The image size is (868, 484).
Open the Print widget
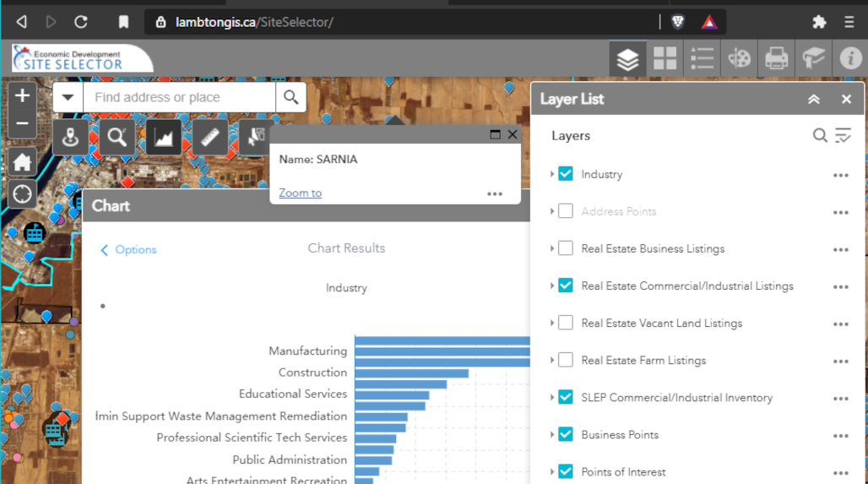[776, 58]
